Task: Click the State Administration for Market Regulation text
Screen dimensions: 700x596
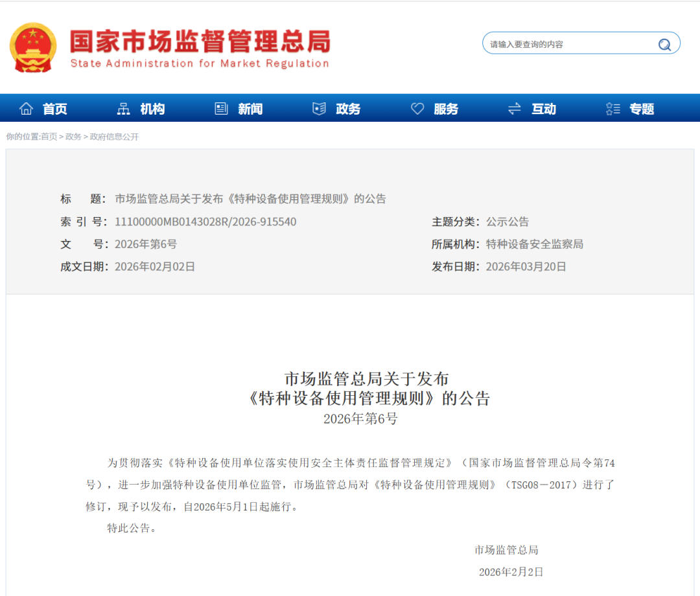Action: click(200, 63)
